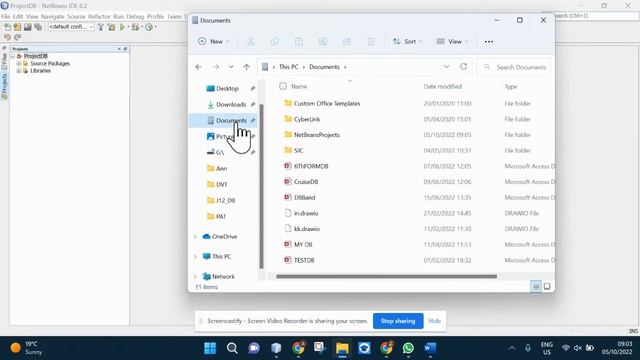Open the File menu in NetBeans
This screenshot has height=360, width=640.
tap(5, 16)
